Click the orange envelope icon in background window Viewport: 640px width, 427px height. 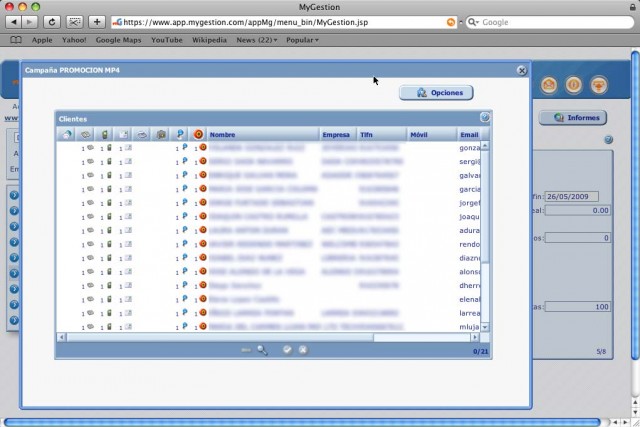(549, 85)
